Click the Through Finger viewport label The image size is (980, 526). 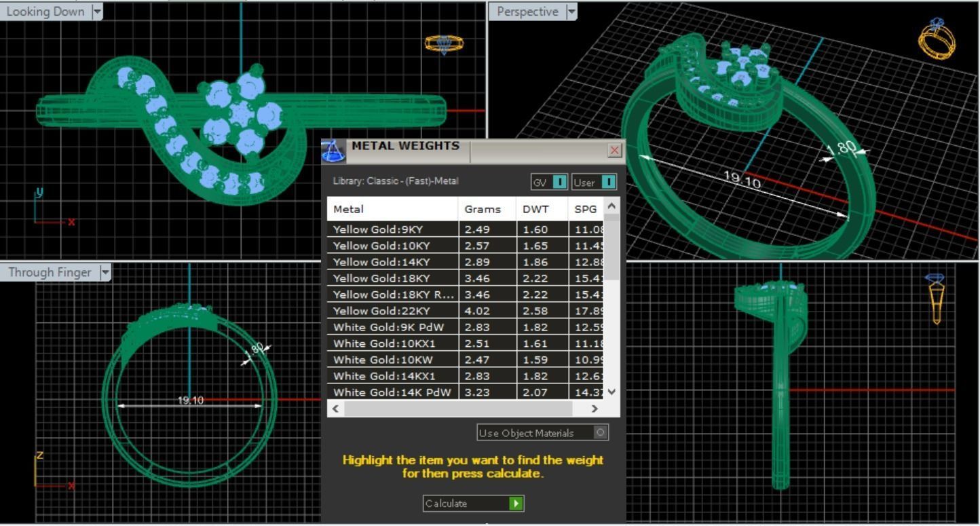[x=50, y=272]
